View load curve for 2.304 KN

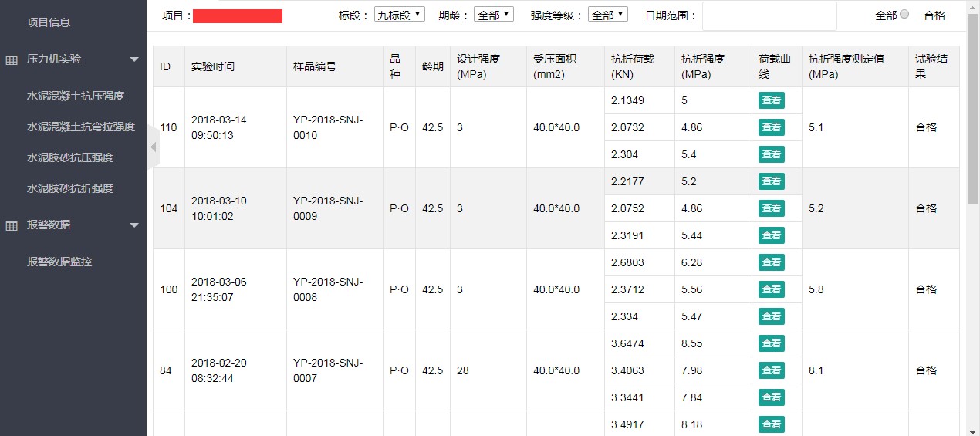click(772, 154)
